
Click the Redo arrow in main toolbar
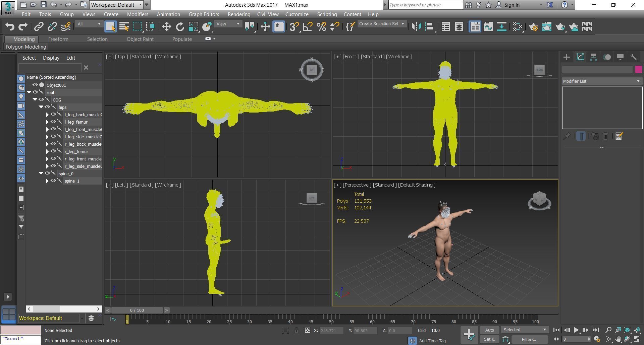23,26
